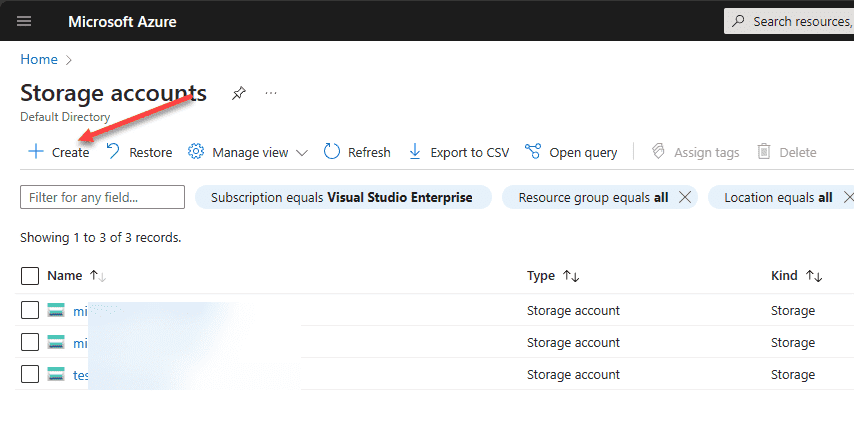Click the Manage view gear icon
Screen dimensions: 854x444
point(196,151)
